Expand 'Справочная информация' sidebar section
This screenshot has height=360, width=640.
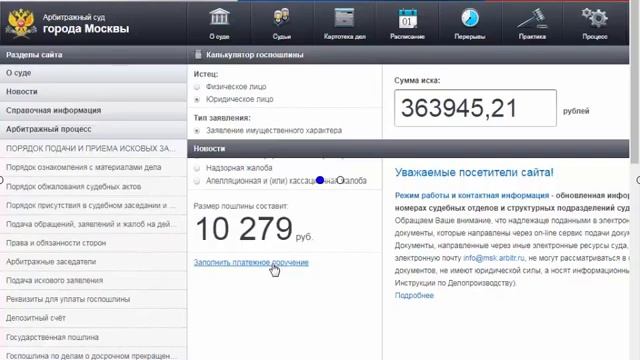93,111
